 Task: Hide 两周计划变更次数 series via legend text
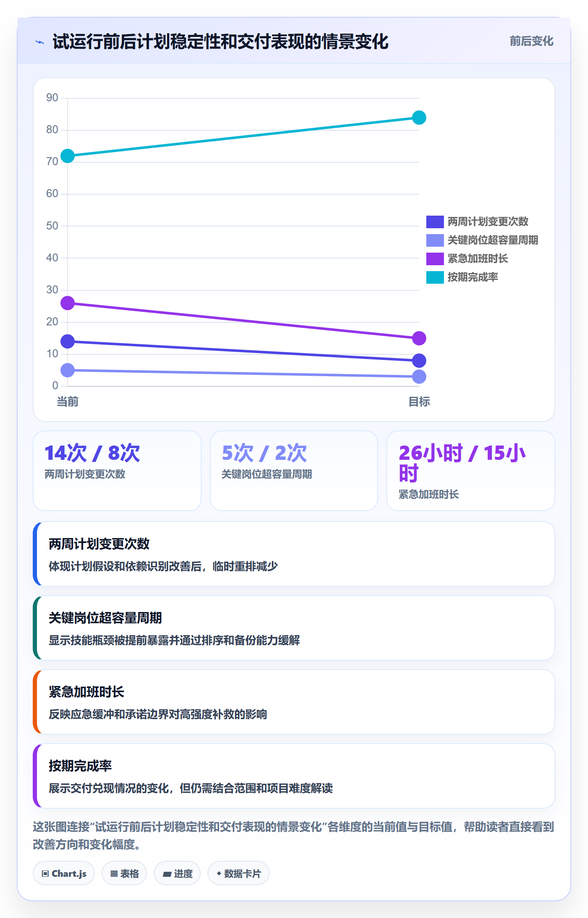(x=488, y=222)
